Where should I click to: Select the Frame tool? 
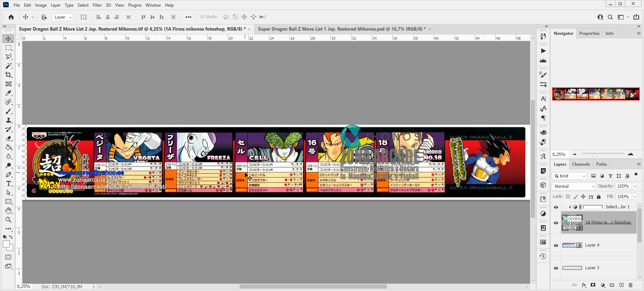point(8,84)
